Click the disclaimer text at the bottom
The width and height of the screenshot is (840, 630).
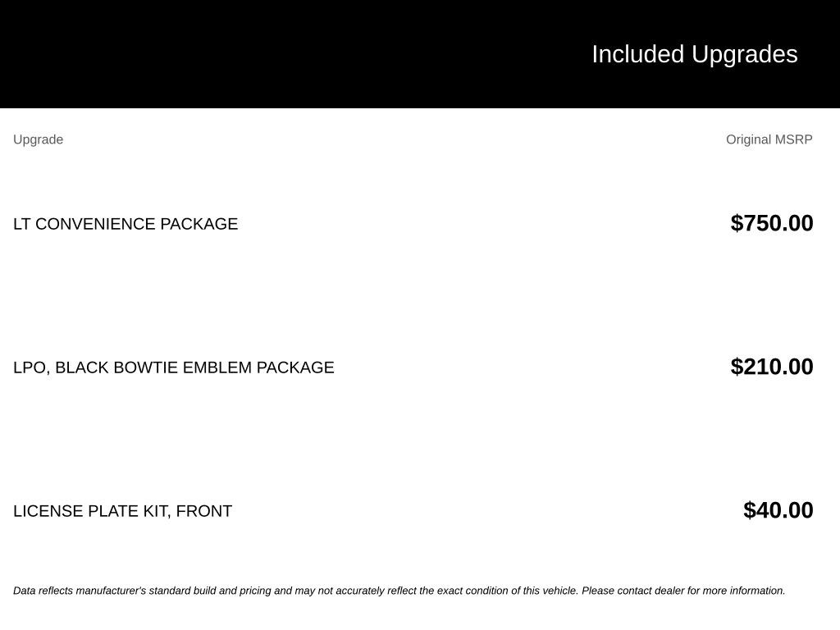pos(399,591)
